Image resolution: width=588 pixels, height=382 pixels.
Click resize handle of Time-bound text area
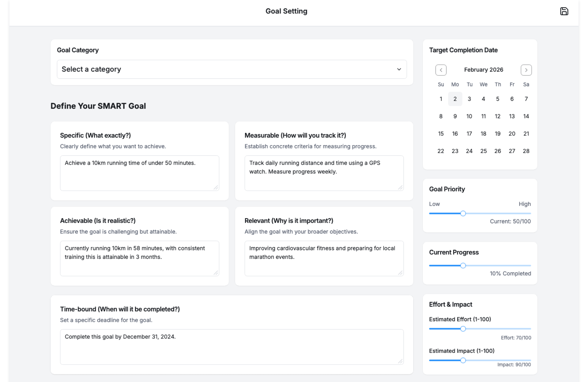pyautogui.click(x=400, y=361)
